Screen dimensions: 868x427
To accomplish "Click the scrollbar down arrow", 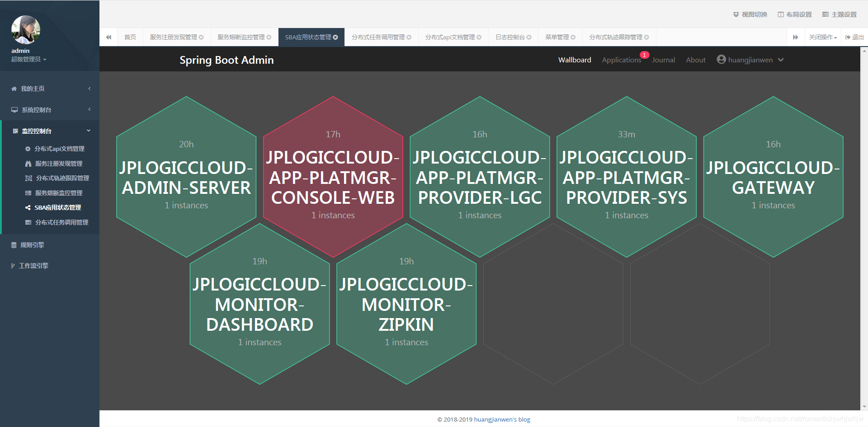I will tap(864, 407).
